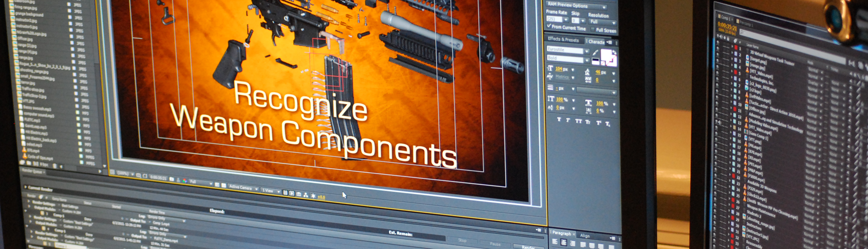Enable the Full Screen checkbox
Screen dimensions: 868x249
click(593, 30)
